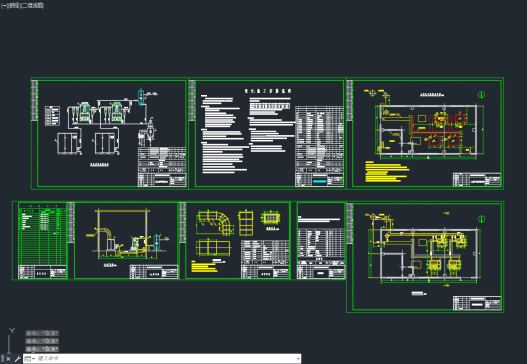This screenshot has height=364, width=527.
Task: Open visual style (二维线框) control menu
Action: click(x=33, y=6)
